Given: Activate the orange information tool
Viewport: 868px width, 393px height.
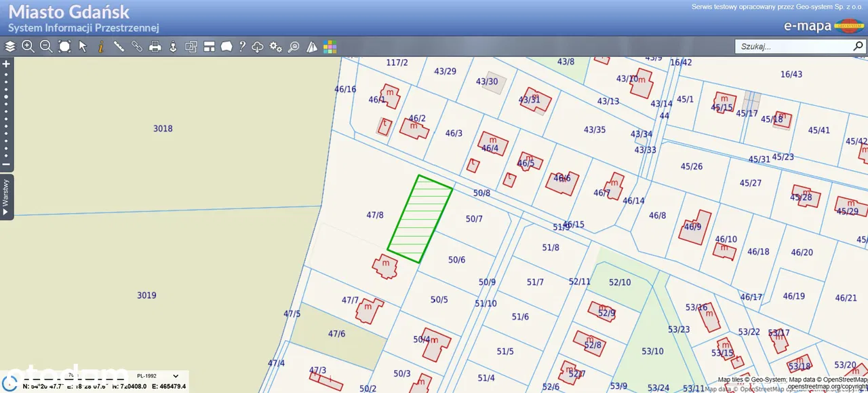Looking at the screenshot, I should click(101, 47).
